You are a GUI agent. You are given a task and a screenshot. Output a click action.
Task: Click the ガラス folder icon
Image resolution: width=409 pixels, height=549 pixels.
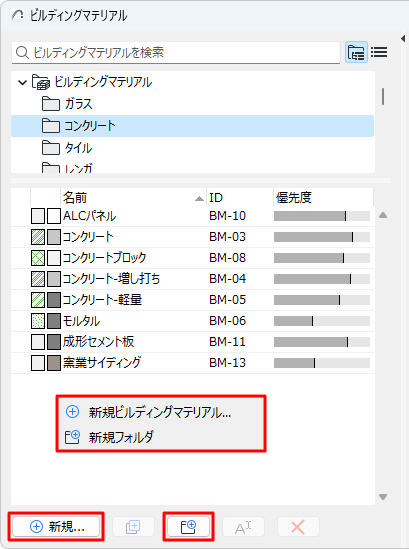pyautogui.click(x=51, y=104)
